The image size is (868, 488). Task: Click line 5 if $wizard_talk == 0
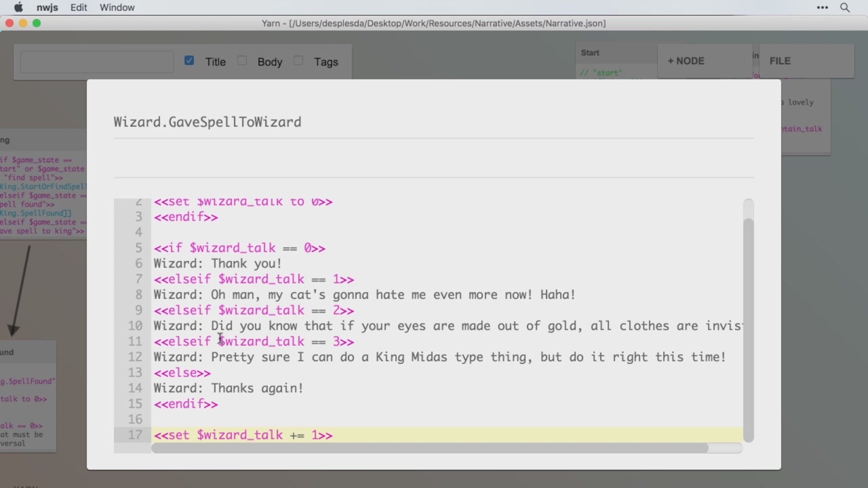point(239,248)
